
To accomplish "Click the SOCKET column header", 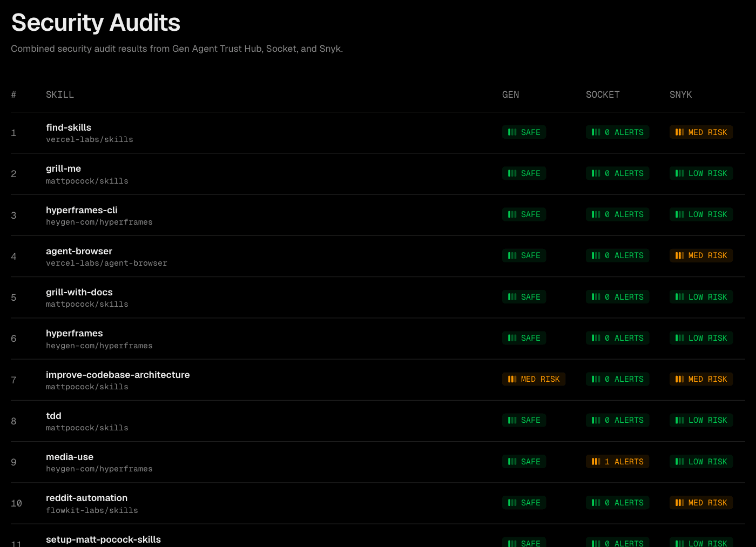I will [603, 94].
